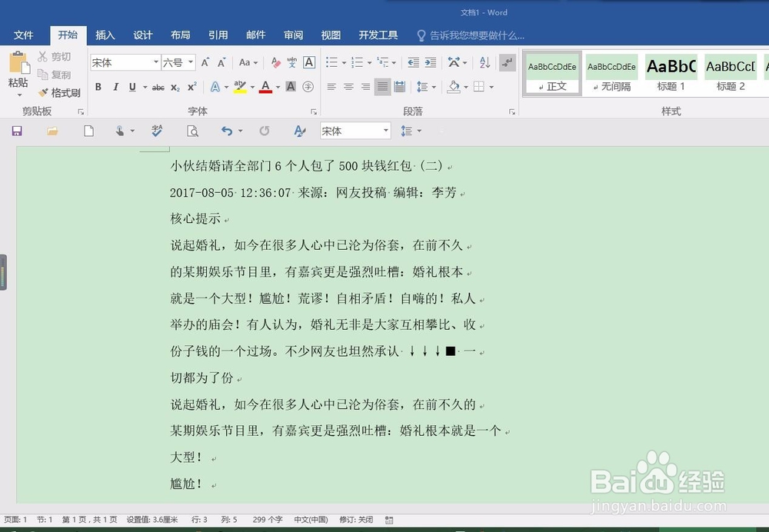
Task: Run spell check from the lower toolbar icon
Action: pos(157,131)
